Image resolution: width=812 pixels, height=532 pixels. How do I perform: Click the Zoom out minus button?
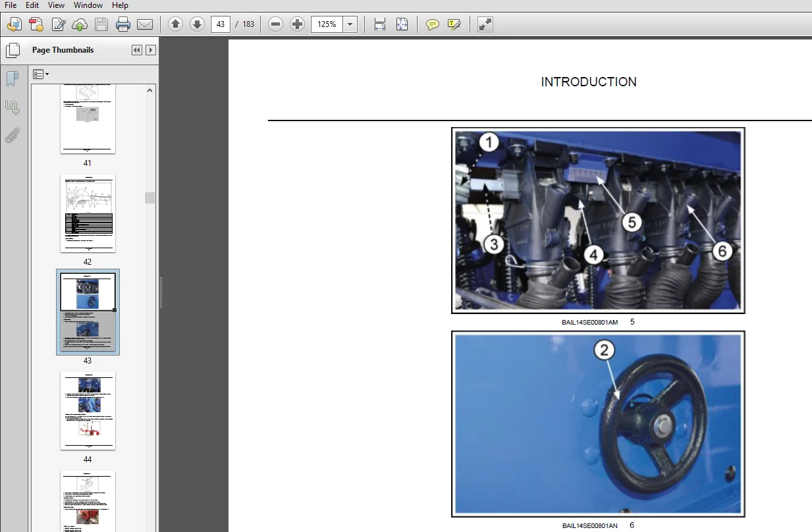(x=276, y=24)
